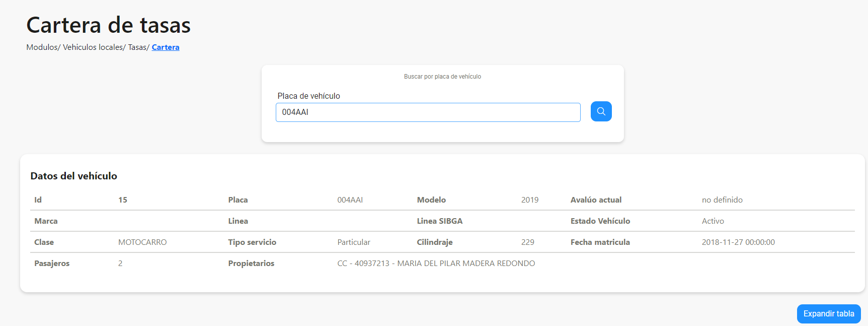Select the Cilindraje value 229

[528, 242]
